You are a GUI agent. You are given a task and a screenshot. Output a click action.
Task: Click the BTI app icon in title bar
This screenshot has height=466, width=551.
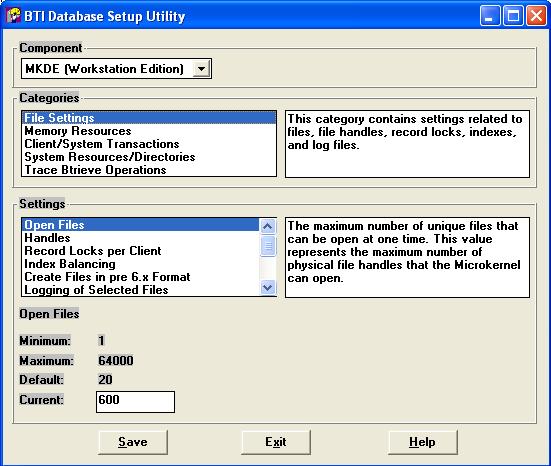[x=13, y=16]
